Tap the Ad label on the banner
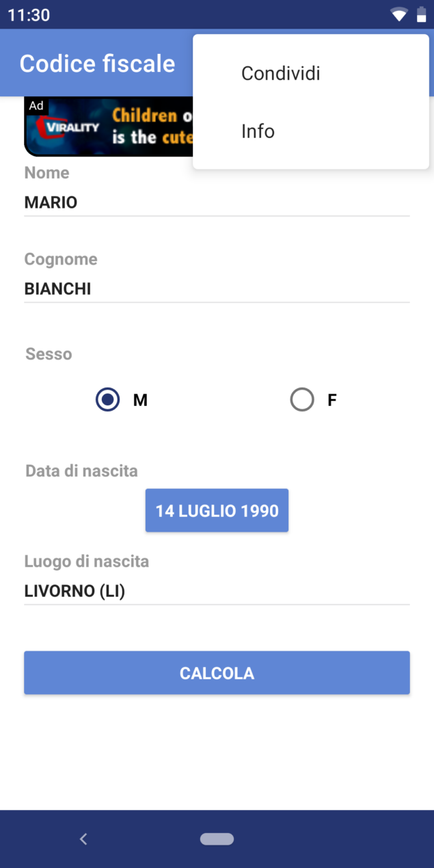Viewport: 434px width, 868px height. coord(37,105)
